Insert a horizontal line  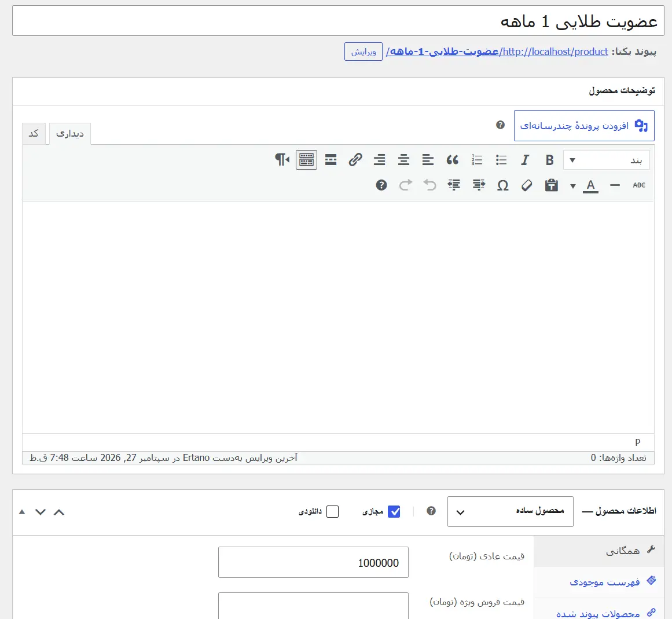tap(615, 185)
